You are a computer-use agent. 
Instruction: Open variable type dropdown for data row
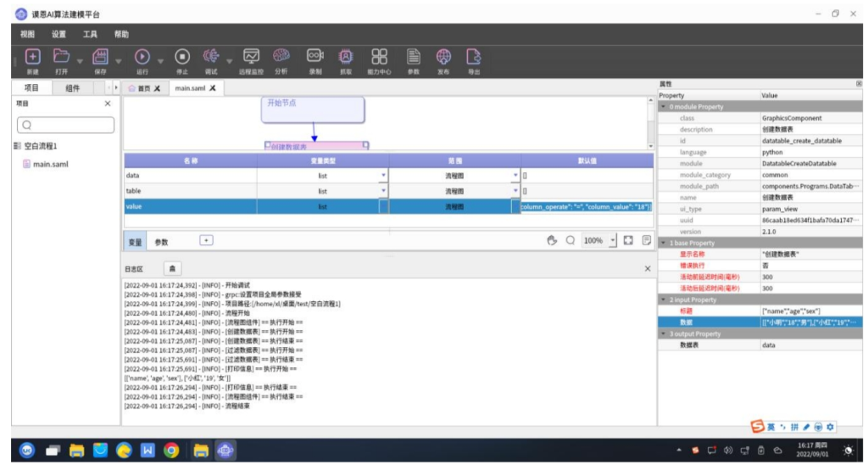click(x=384, y=176)
